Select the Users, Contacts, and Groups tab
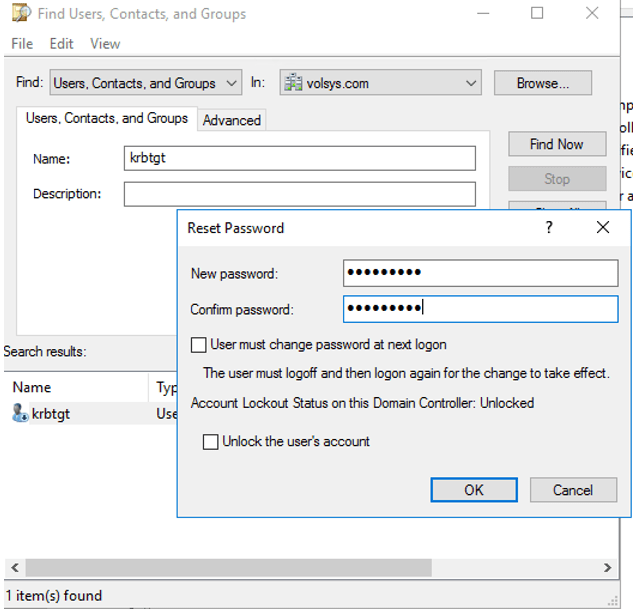The height and width of the screenshot is (614, 634). click(106, 118)
